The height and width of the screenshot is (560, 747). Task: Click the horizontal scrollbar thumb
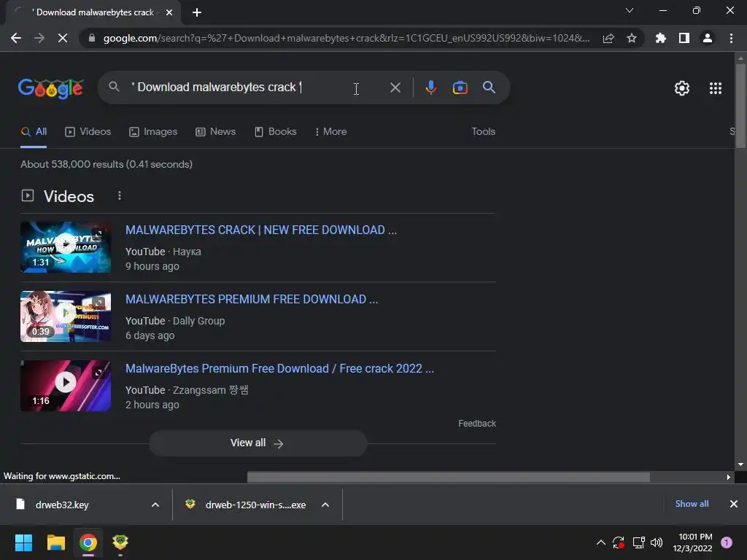tap(449, 477)
